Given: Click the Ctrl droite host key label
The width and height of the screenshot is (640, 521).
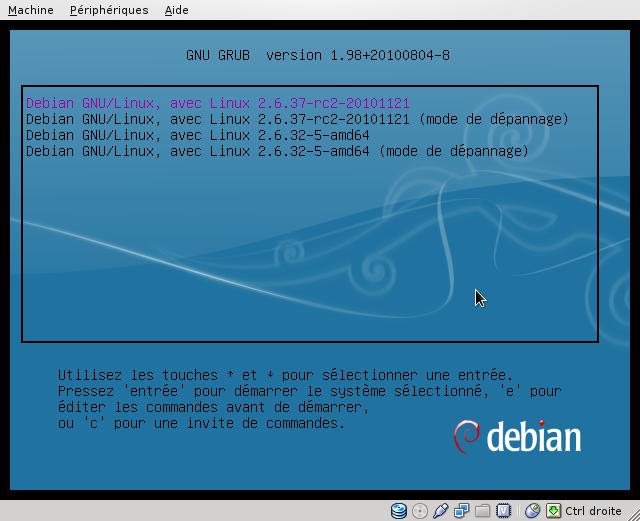Looking at the screenshot, I should (x=593, y=511).
